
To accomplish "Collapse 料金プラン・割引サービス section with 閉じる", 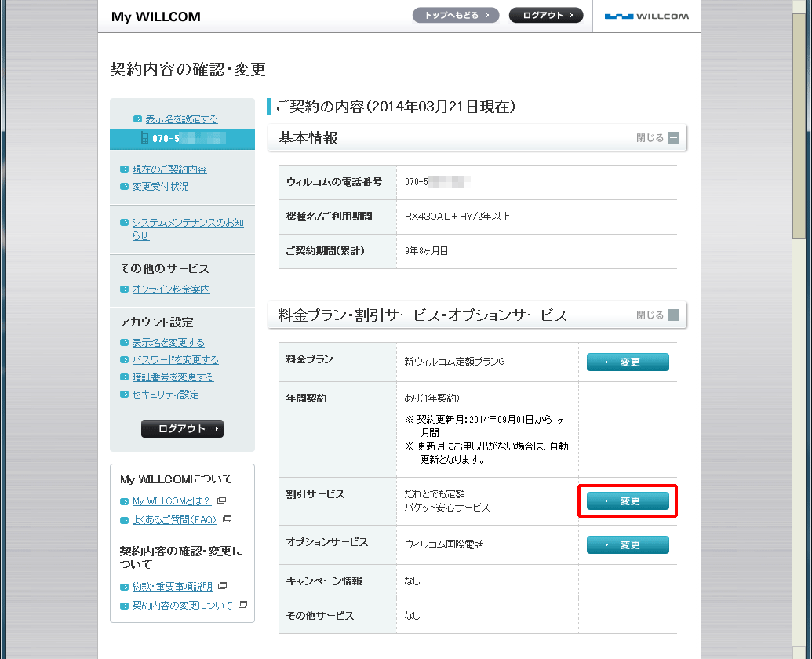I will tap(657, 315).
